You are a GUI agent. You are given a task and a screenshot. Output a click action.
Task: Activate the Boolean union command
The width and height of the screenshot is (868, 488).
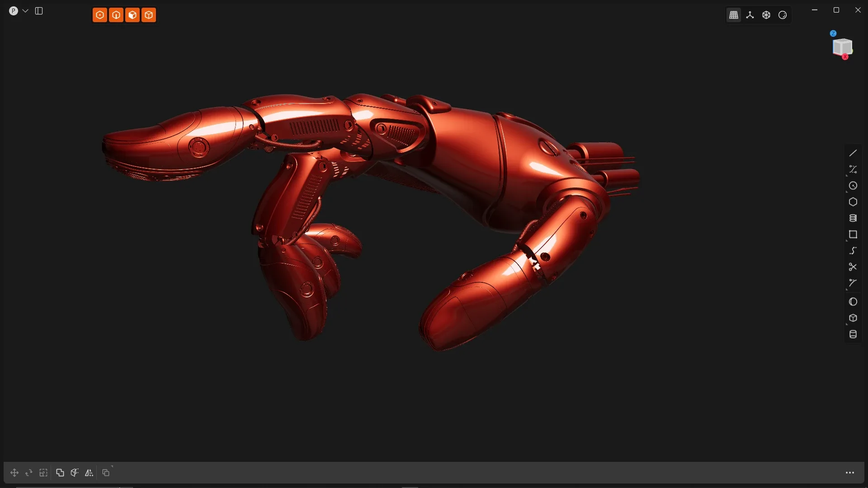tap(60, 473)
